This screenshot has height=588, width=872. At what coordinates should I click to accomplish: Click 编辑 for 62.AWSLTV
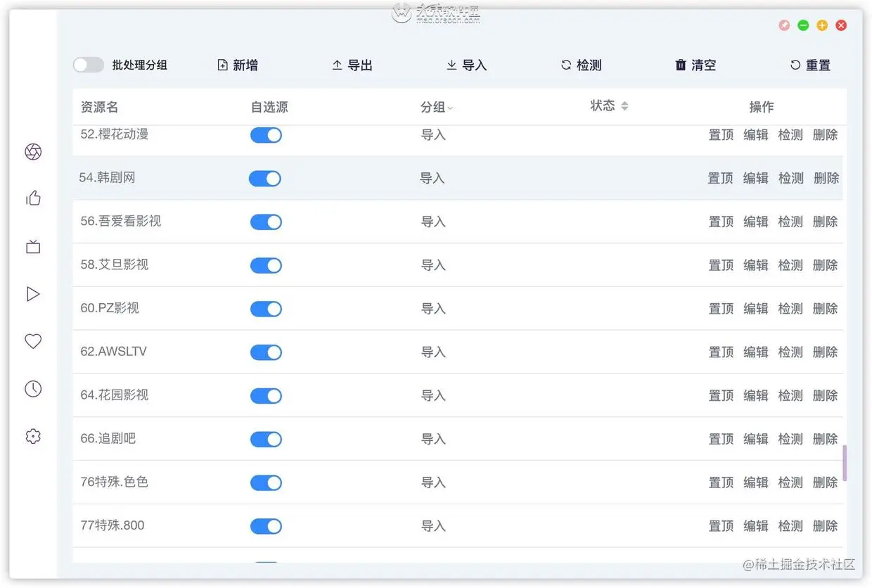pos(756,352)
